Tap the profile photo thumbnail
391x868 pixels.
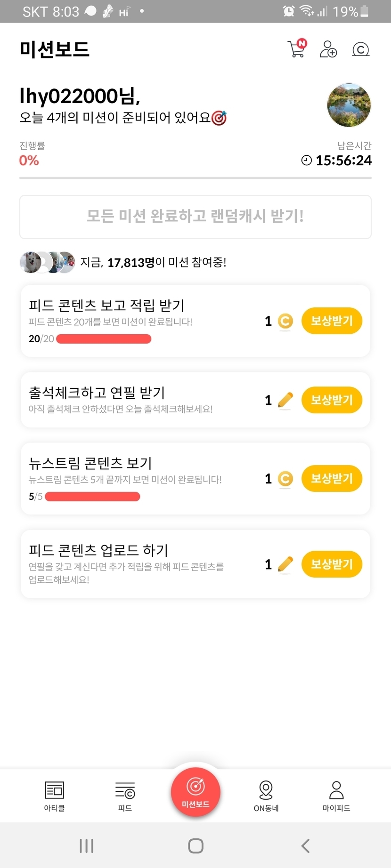349,105
